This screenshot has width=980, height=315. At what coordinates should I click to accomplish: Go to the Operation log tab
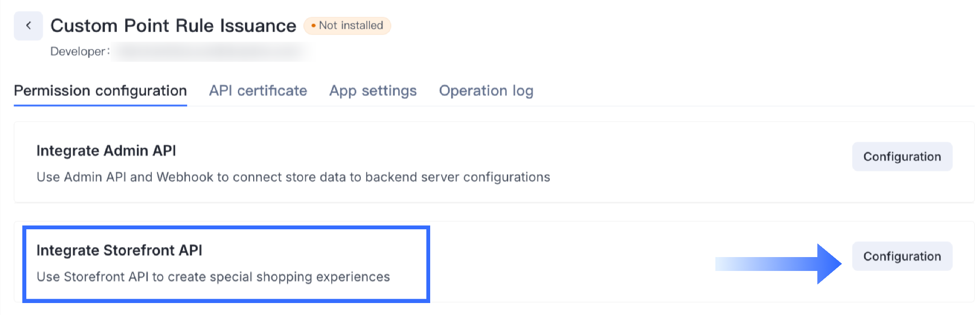pyautogui.click(x=486, y=90)
